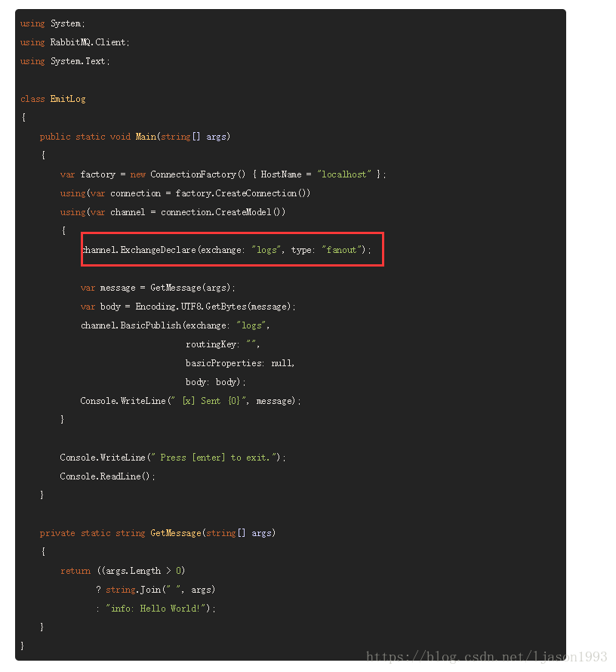Click the 'var message = GetMessage(args);' line

[x=158, y=288]
